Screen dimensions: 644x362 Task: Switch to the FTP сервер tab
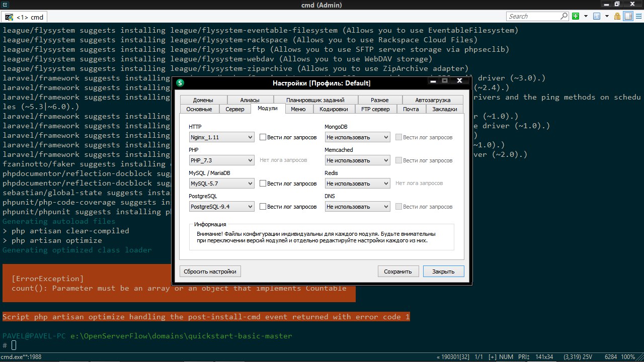click(x=376, y=109)
